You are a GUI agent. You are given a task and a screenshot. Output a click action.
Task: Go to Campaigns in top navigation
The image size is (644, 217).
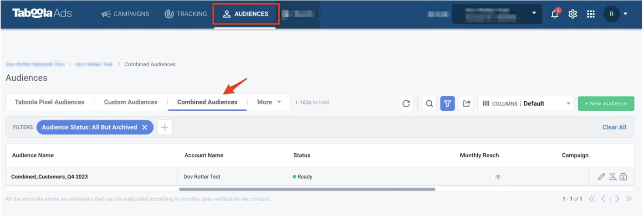point(125,14)
